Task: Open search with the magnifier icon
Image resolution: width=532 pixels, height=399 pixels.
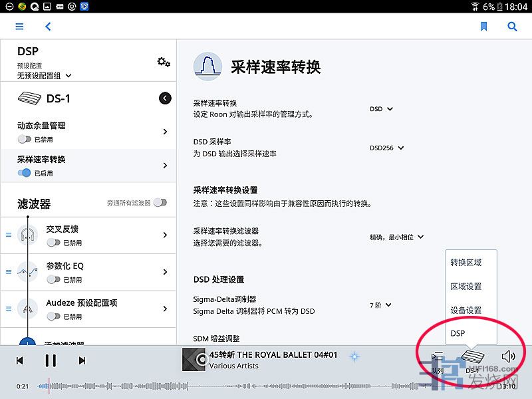Action: click(512, 27)
